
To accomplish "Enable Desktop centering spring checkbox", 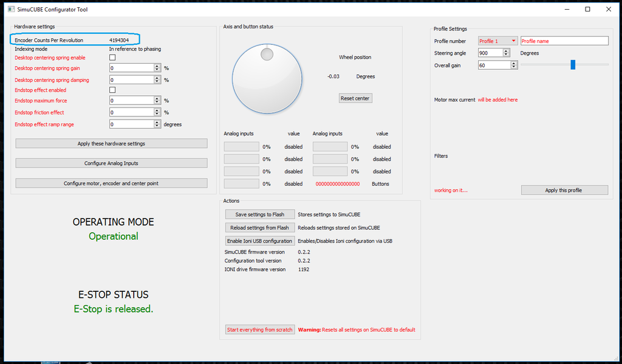I will pyautogui.click(x=112, y=58).
